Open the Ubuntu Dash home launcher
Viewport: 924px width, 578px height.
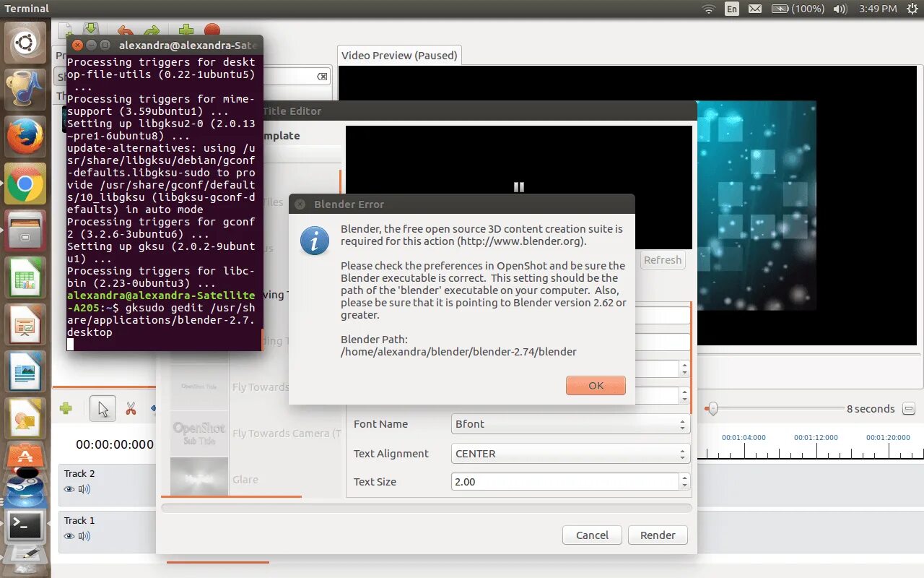tap(25, 43)
